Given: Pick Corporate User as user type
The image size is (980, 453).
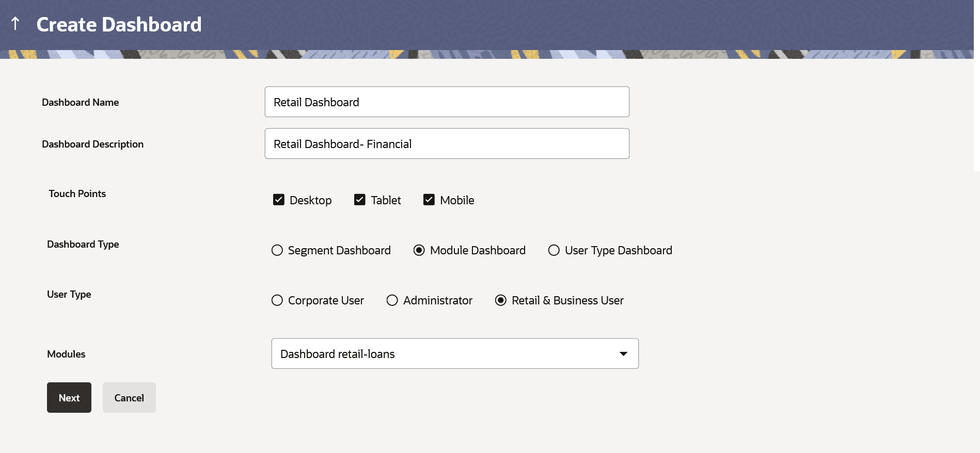Looking at the screenshot, I should [x=277, y=300].
